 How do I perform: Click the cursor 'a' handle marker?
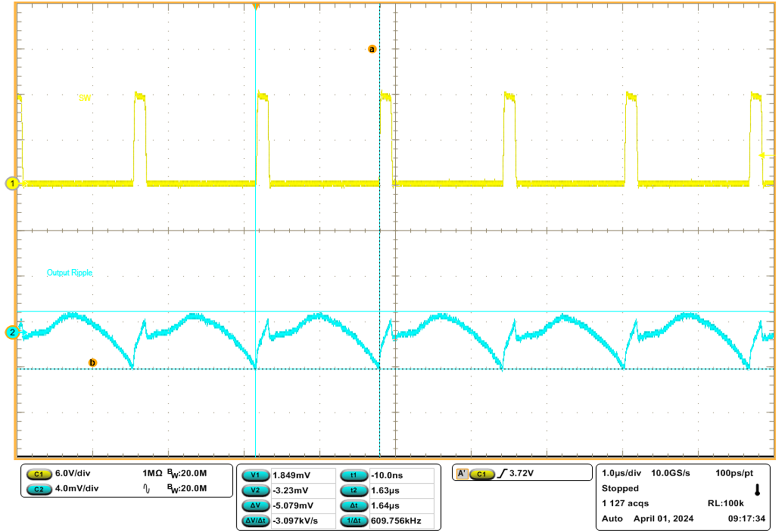pos(372,49)
